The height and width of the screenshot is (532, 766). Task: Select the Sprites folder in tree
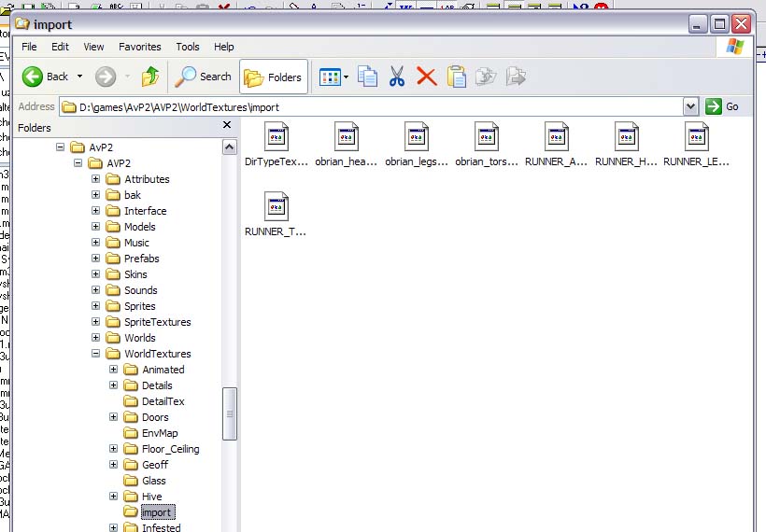pos(140,306)
